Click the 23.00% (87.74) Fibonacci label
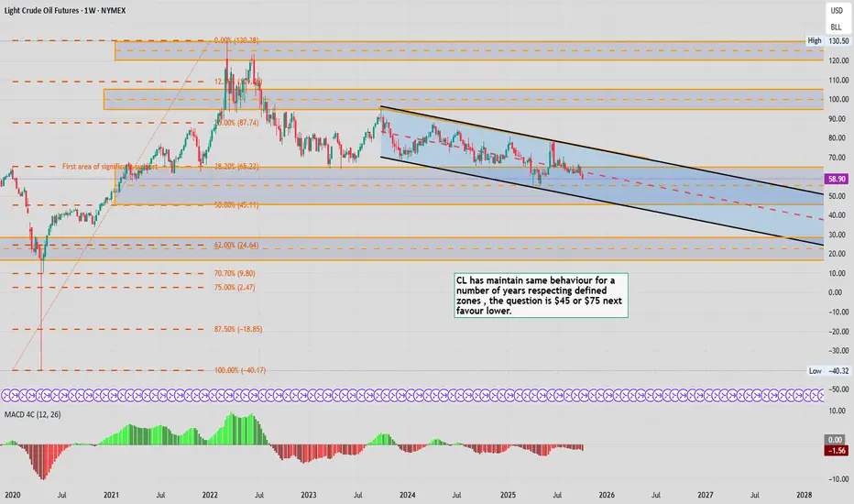 [236, 123]
